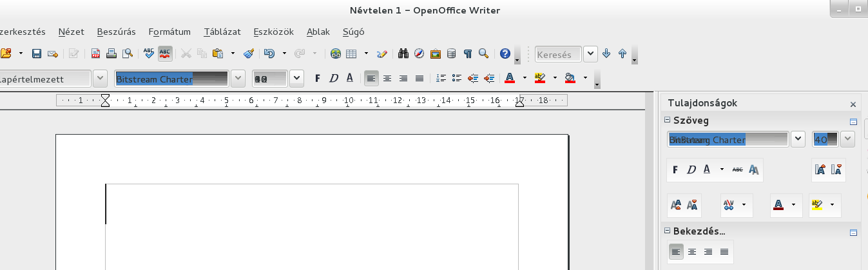Image resolution: width=868 pixels, height=270 pixels.
Task: Collapse the Szöveg section in sidebar
Action: tap(667, 121)
